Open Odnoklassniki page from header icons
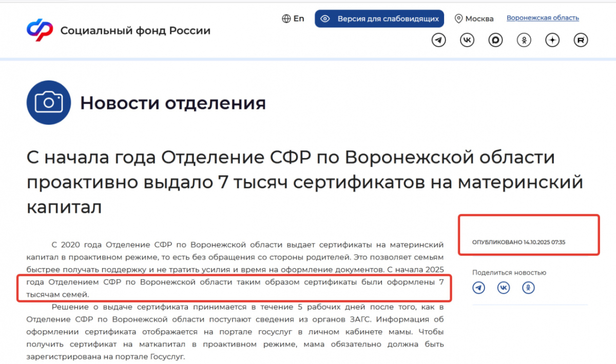Screen dimensions: 616x364 point(524,41)
